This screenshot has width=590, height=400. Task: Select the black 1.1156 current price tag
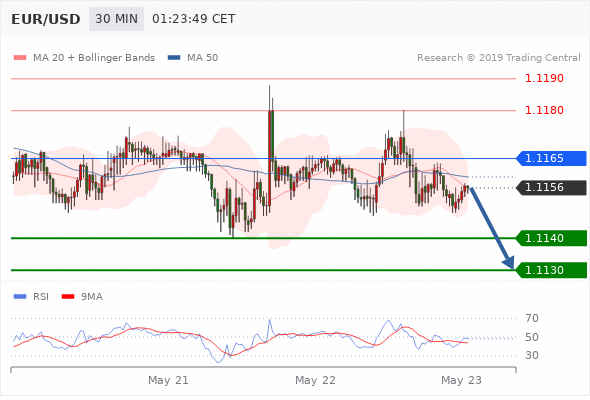551,187
